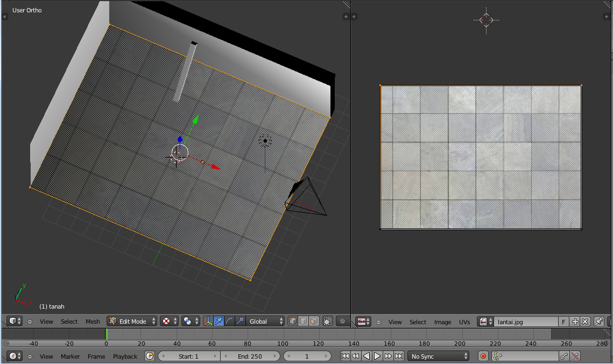Play the animation in reverse
The image size is (613, 364).
(x=367, y=356)
